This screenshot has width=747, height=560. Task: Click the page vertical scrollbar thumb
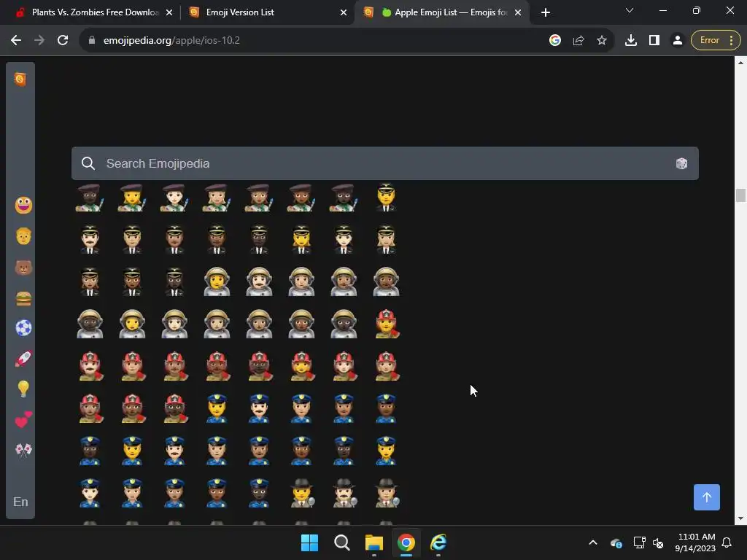pos(740,195)
